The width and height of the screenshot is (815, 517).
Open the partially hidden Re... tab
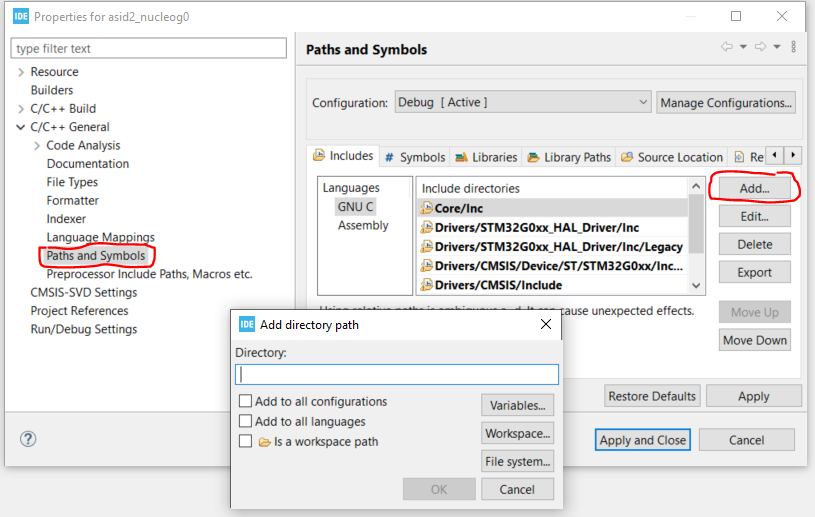748,157
